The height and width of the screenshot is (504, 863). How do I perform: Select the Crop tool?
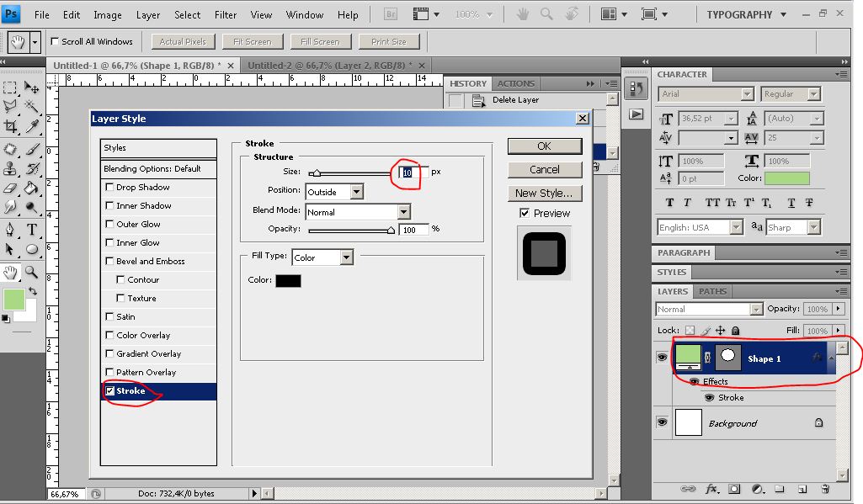click(x=10, y=126)
